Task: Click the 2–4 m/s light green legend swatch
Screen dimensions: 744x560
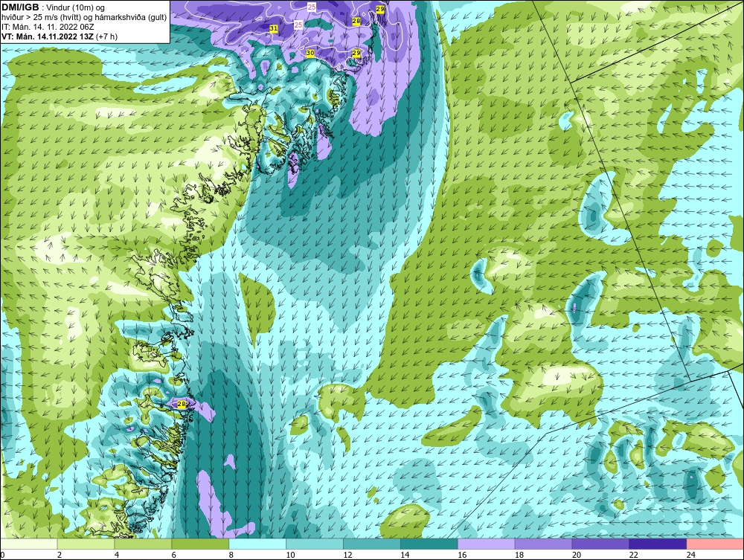Action: coord(86,544)
